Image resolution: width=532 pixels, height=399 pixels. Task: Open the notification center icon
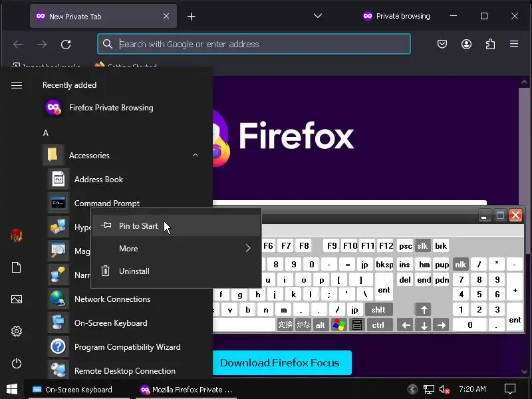[x=510, y=390]
